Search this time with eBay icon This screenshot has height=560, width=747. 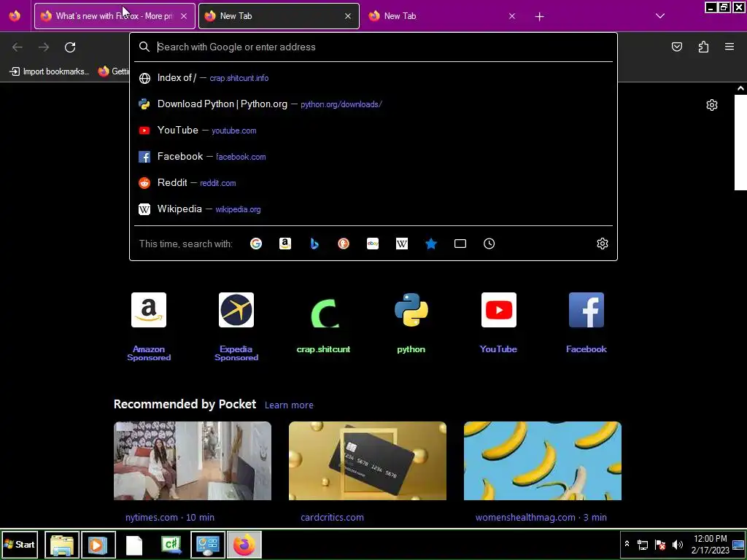pos(373,244)
